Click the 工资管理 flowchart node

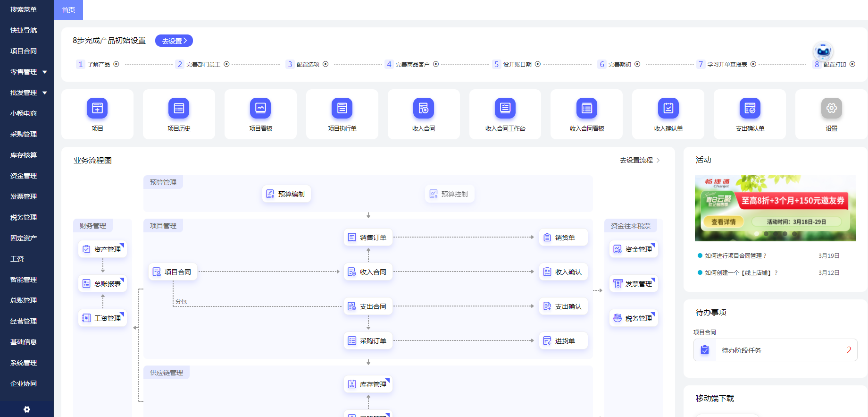click(102, 318)
